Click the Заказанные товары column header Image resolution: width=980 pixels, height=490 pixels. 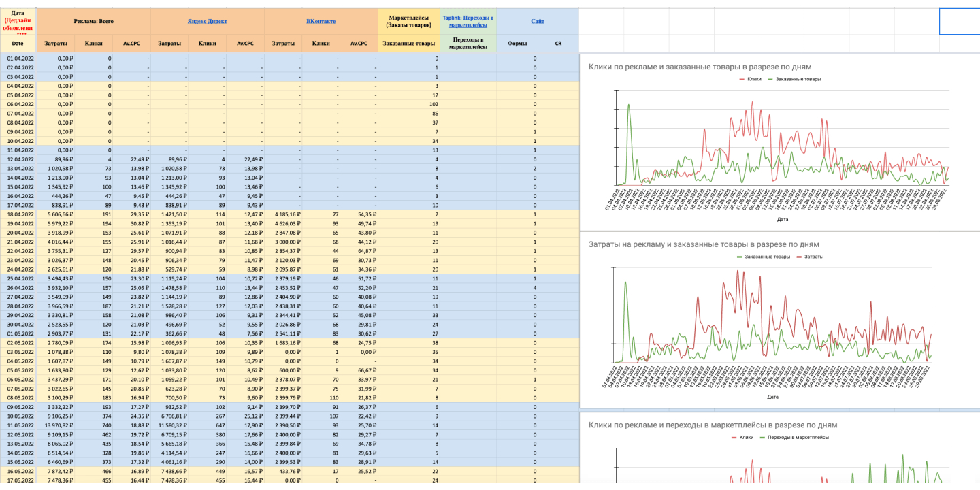(409, 44)
